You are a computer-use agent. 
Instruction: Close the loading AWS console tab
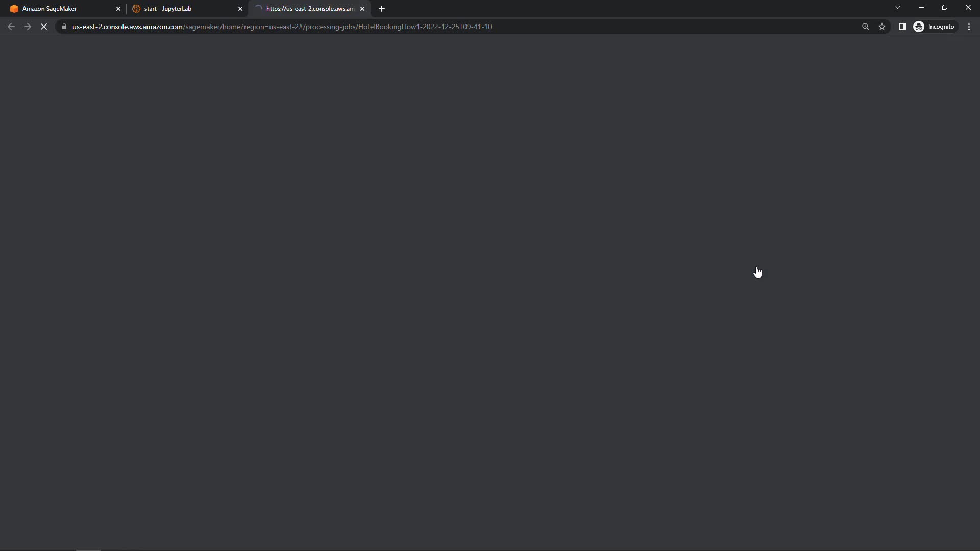[x=362, y=9]
